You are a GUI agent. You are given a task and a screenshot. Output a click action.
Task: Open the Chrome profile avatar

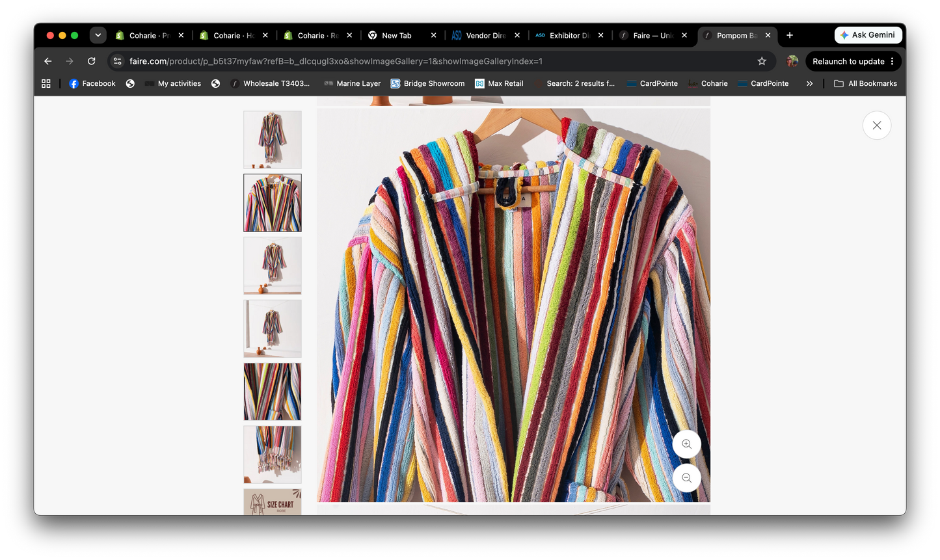[792, 61]
